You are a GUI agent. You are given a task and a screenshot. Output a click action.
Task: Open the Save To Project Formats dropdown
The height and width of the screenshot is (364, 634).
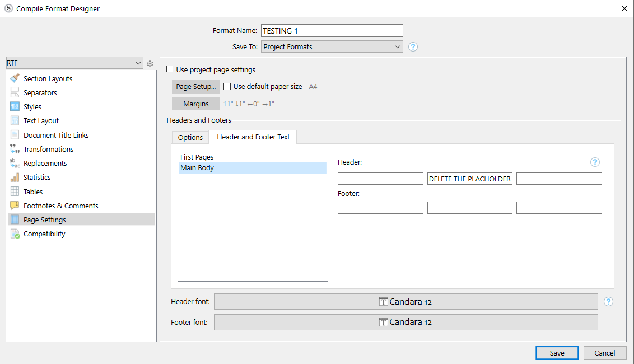coord(332,47)
